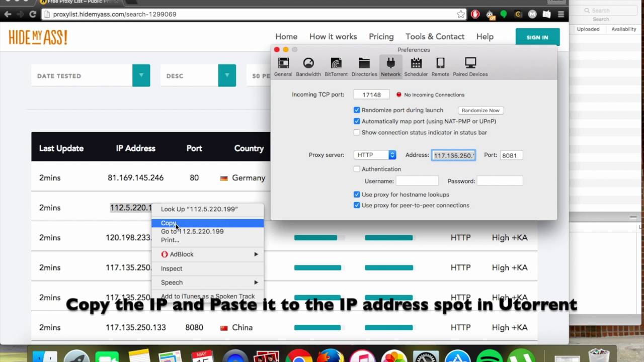Open Firefox from the dock
This screenshot has height=362, width=644.
331,356
